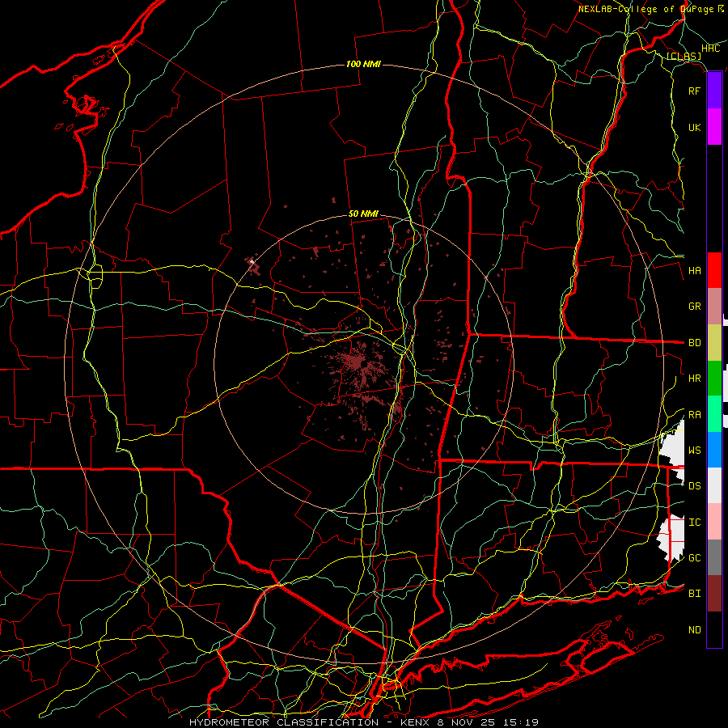Click the RA light-green legend swatch

[x=714, y=414]
